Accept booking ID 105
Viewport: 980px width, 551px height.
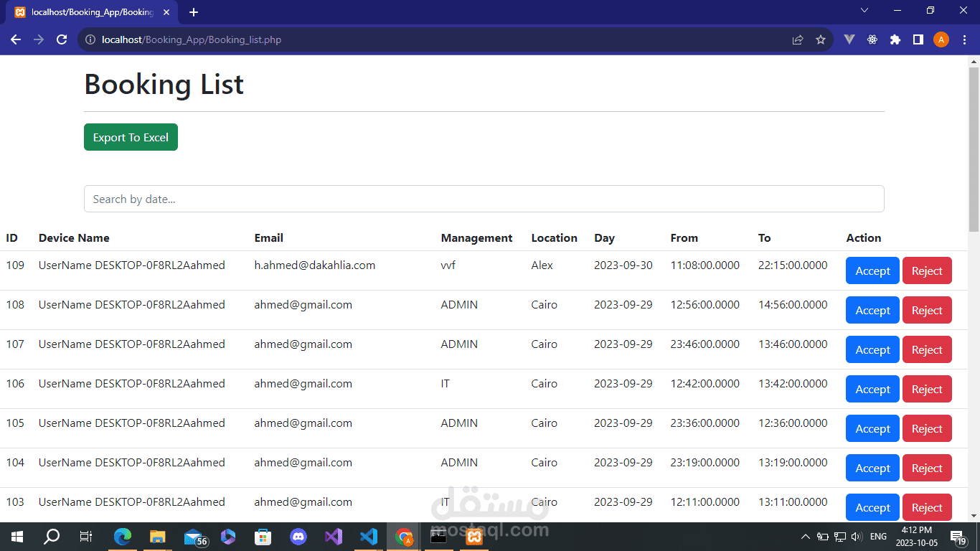[872, 428]
